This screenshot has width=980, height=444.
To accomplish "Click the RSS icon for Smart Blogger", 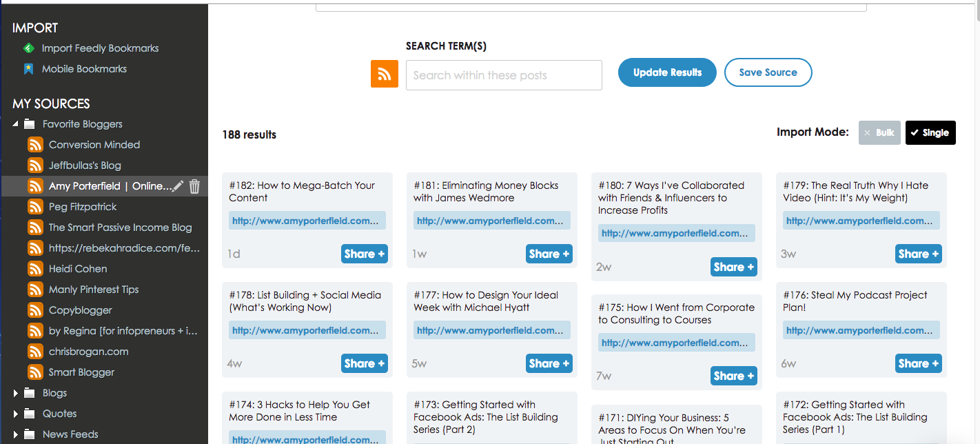I will click(x=35, y=372).
